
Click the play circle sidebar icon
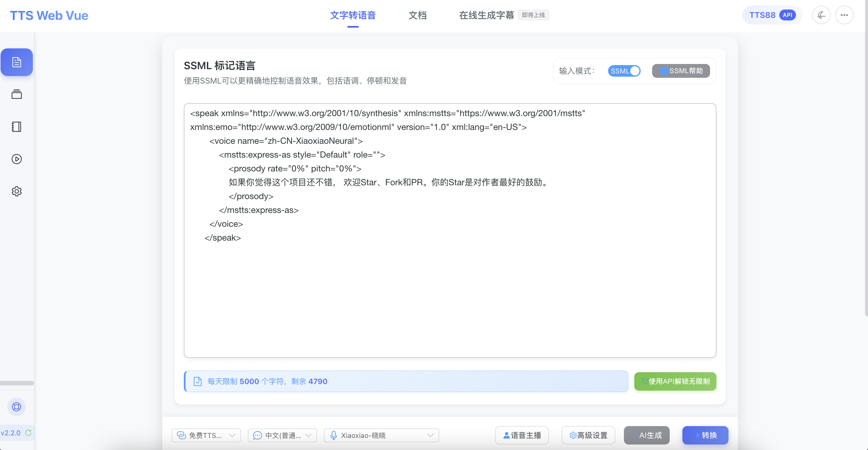pos(16,159)
